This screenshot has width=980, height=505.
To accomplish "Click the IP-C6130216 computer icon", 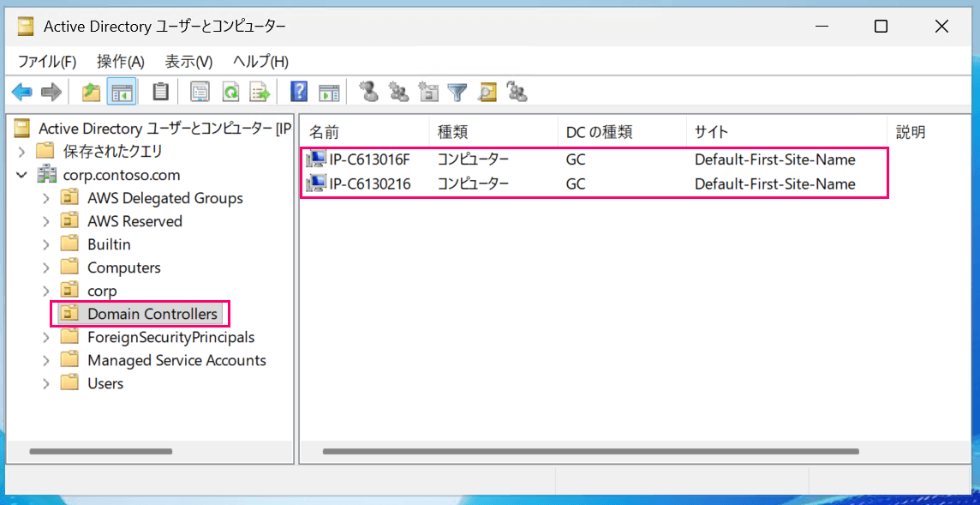I will pyautogui.click(x=316, y=184).
